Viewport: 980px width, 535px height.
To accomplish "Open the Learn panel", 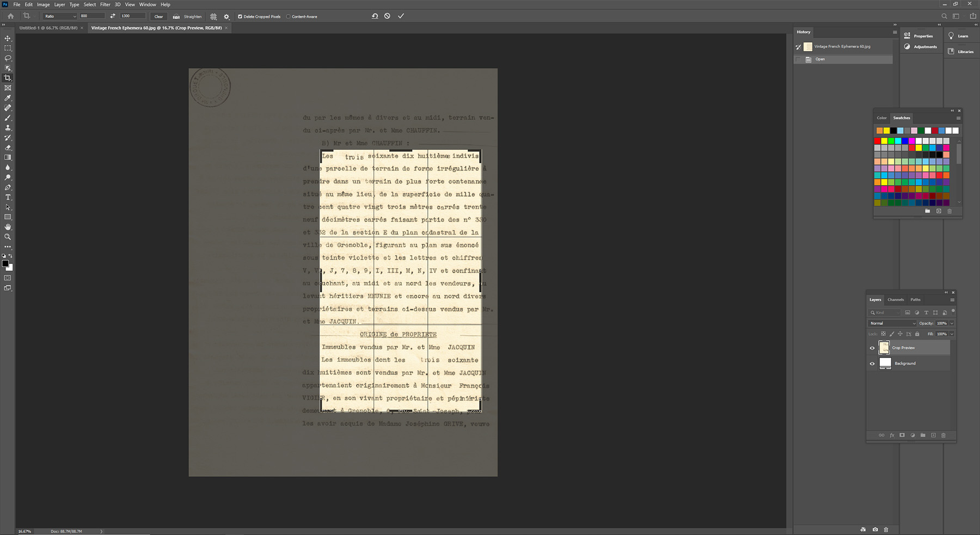I will click(958, 36).
